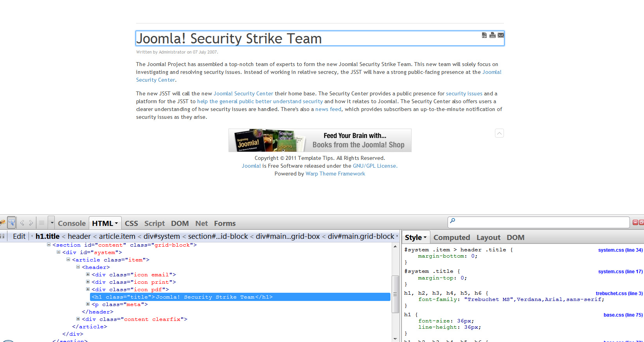Image resolution: width=644 pixels, height=342 pixels.
Task: Click the Joomla! Shop books banner
Action: (x=320, y=140)
